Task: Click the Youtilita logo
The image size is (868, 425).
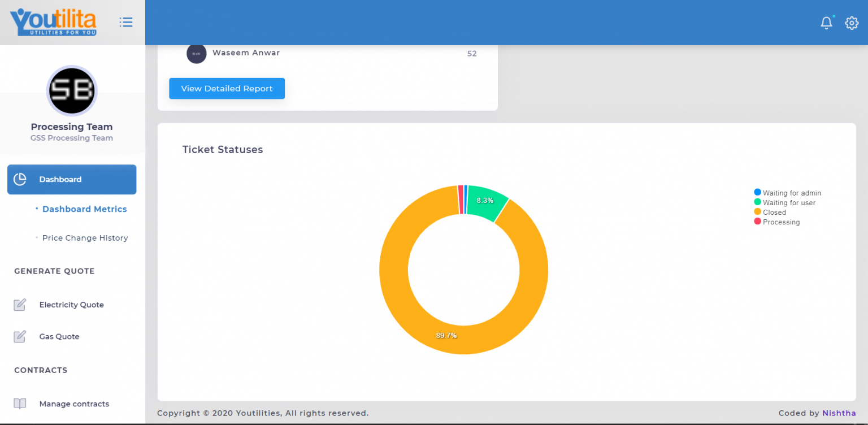Action: (53, 22)
